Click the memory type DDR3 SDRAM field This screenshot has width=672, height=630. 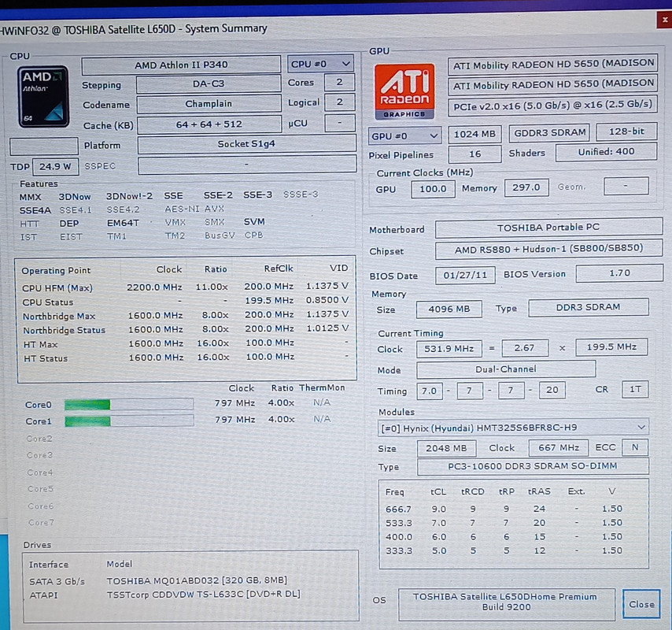tap(588, 307)
